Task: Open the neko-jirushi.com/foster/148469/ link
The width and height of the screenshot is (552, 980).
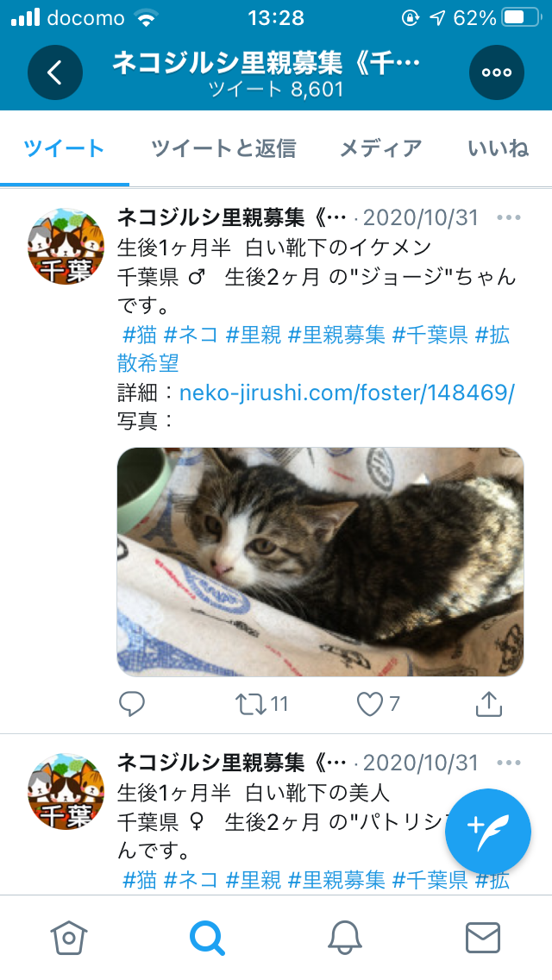Action: point(347,393)
